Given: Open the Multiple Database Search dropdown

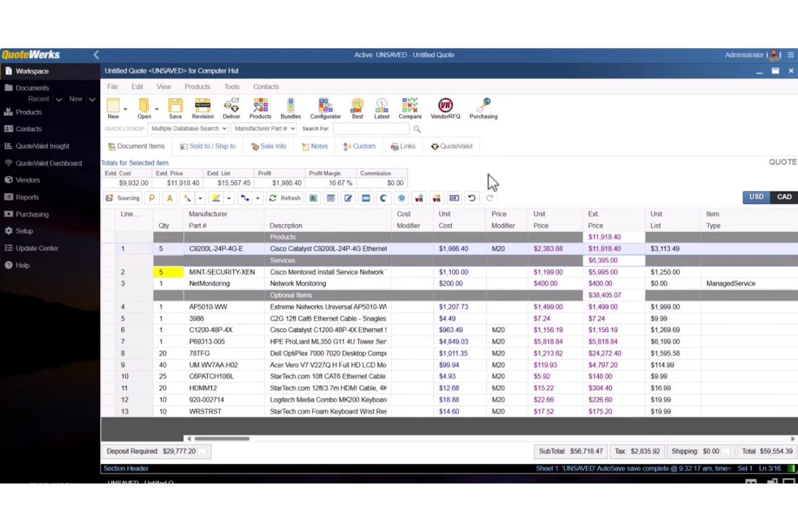Looking at the screenshot, I should tap(187, 128).
